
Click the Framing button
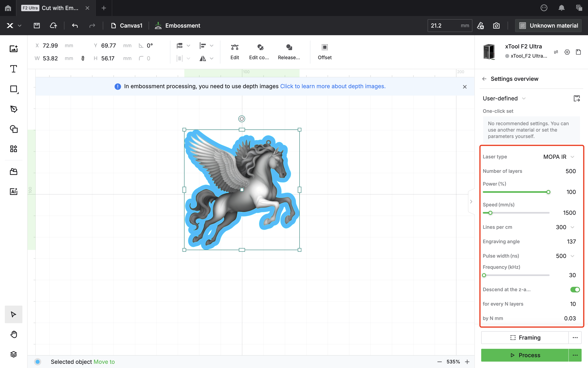click(525, 338)
